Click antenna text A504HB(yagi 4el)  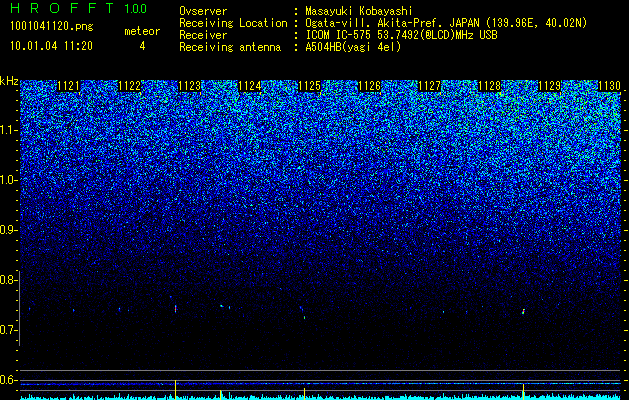click(353, 47)
